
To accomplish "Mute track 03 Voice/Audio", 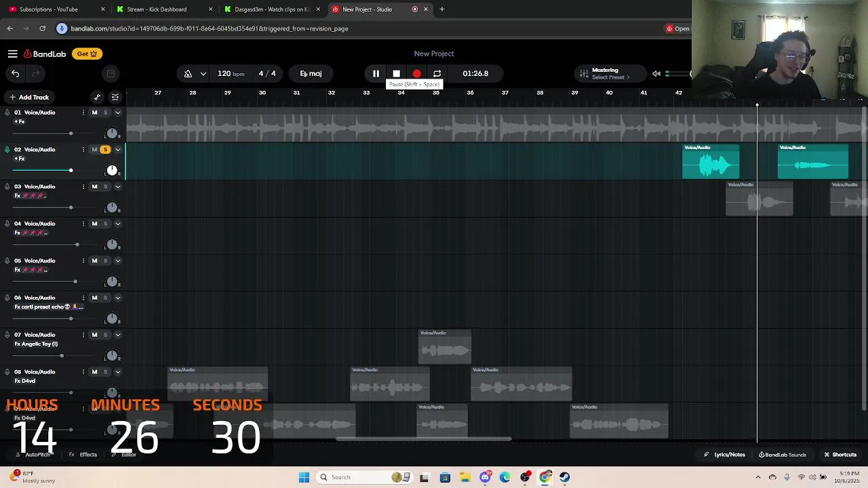I will click(94, 186).
